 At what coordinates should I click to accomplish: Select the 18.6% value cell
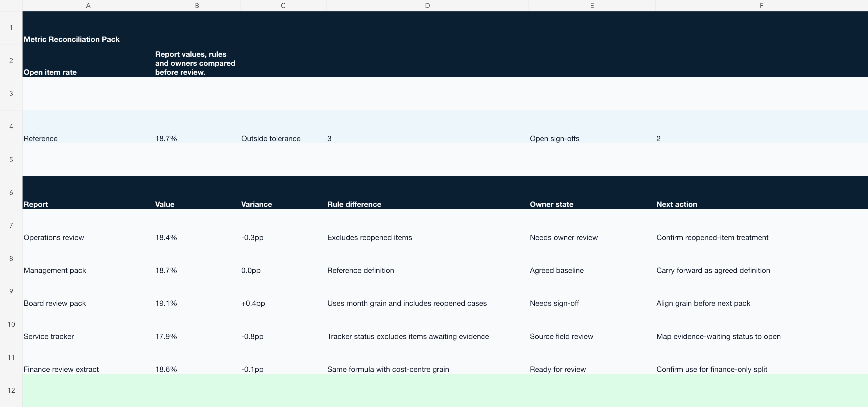point(197,358)
